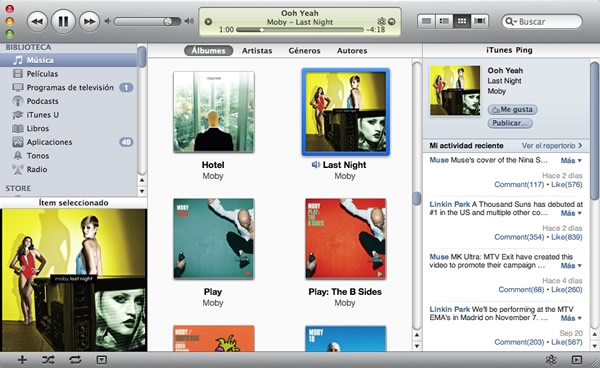Mute using the low-volume speaker icon

click(108, 21)
